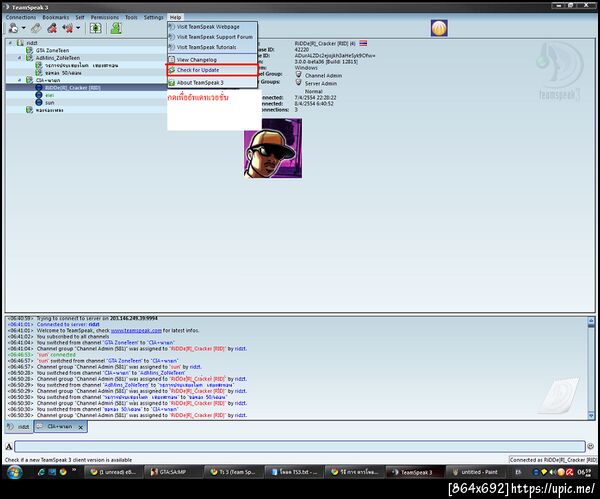Switch to the ridzt chat tab

coord(19,427)
